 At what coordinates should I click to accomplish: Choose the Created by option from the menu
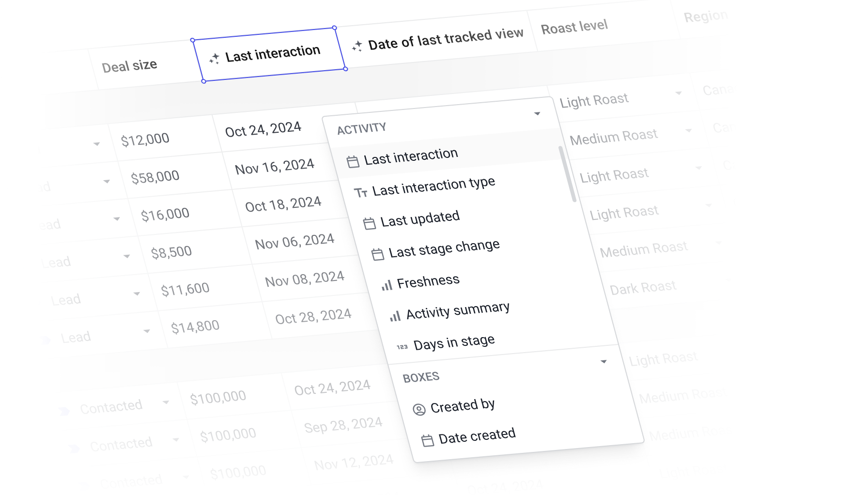coord(462,405)
